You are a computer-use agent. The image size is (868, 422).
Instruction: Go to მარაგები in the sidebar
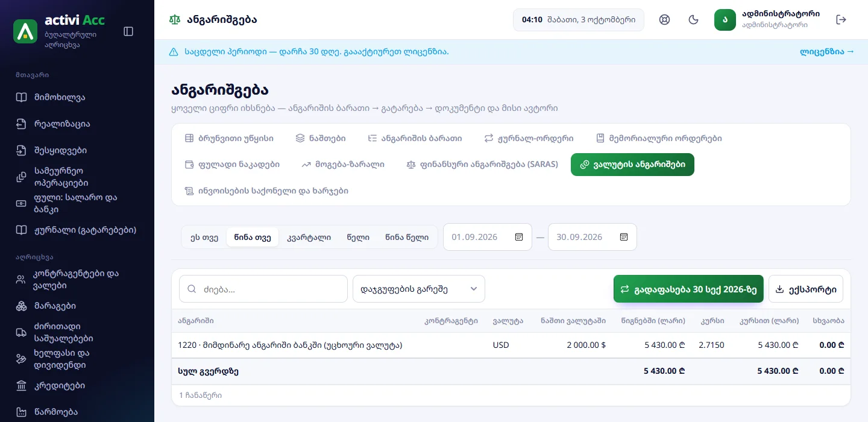77,306
